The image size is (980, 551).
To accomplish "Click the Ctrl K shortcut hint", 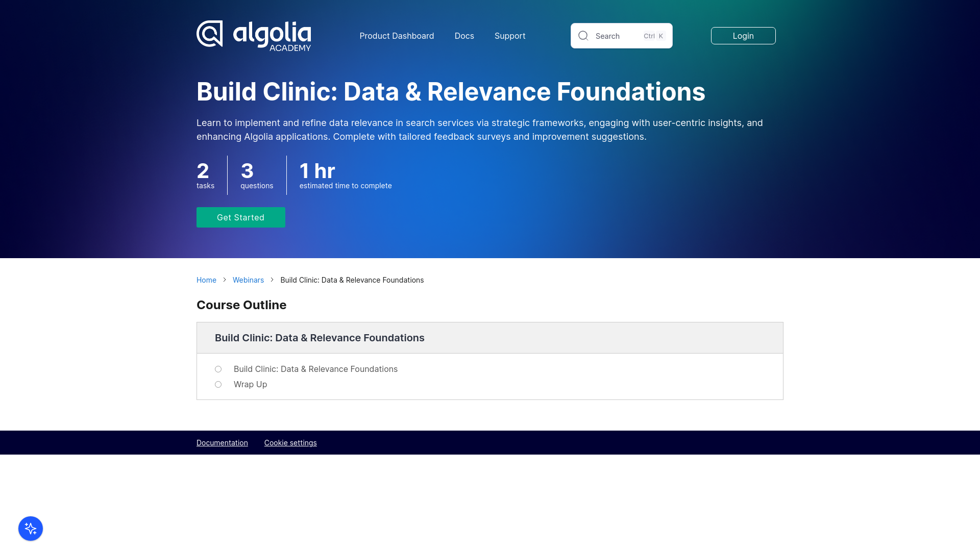I will point(654,36).
